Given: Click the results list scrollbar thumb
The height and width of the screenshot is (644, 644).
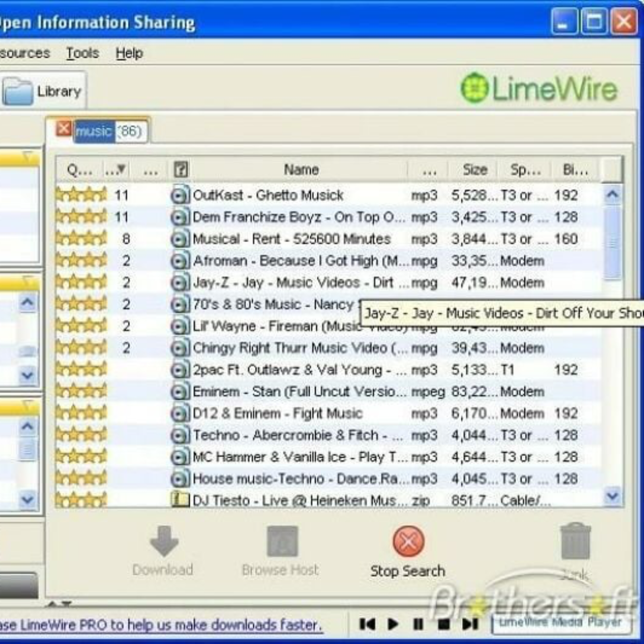Looking at the screenshot, I should pos(613,242).
